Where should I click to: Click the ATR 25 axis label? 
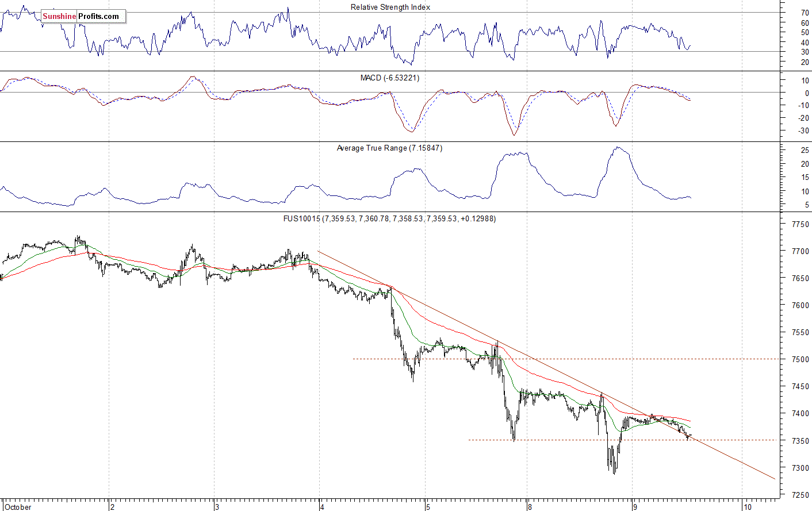[x=805, y=150]
